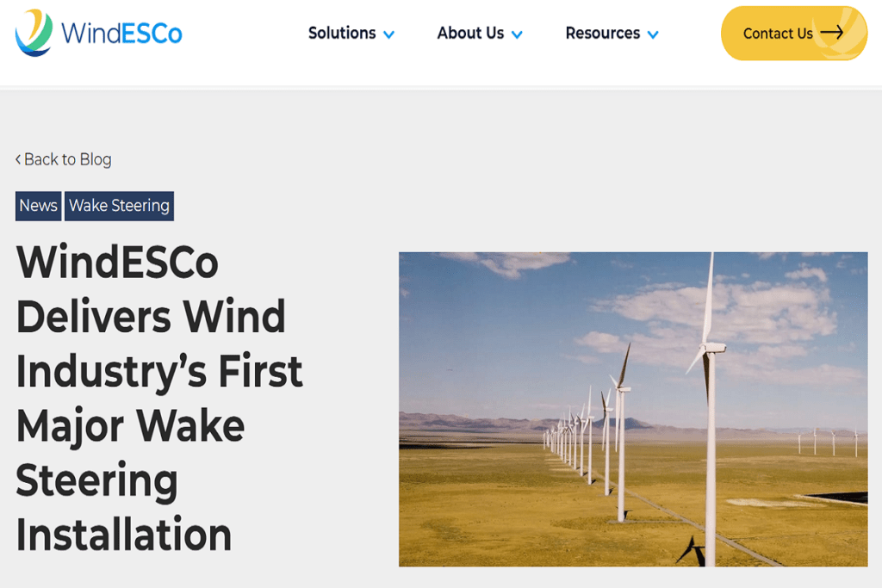
Task: Go back via Back to Blog link
Action: (x=67, y=159)
